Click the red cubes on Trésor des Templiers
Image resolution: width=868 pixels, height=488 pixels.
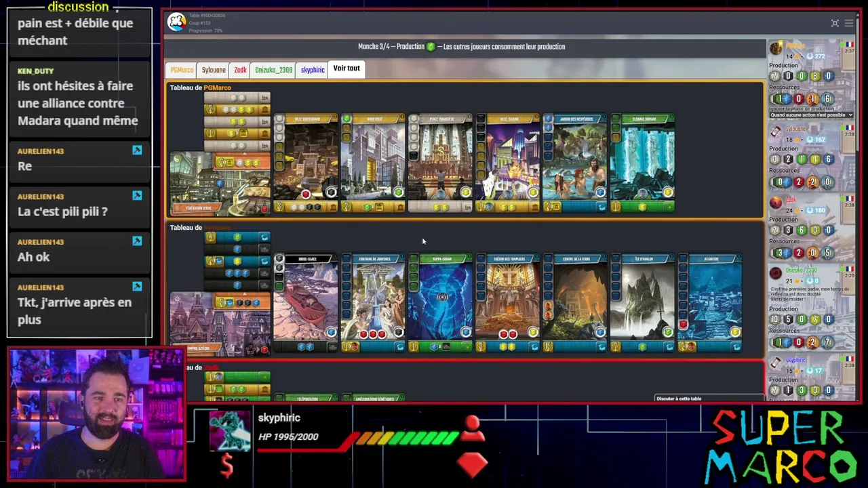point(508,334)
